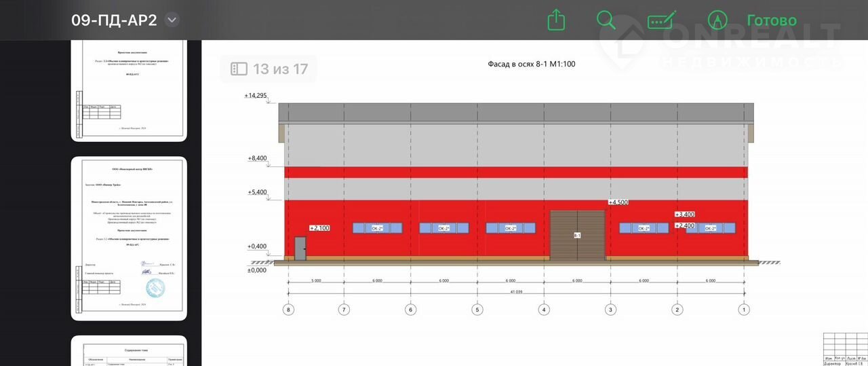
Task: Tap the small gray door at left facade
Action: pos(300,249)
